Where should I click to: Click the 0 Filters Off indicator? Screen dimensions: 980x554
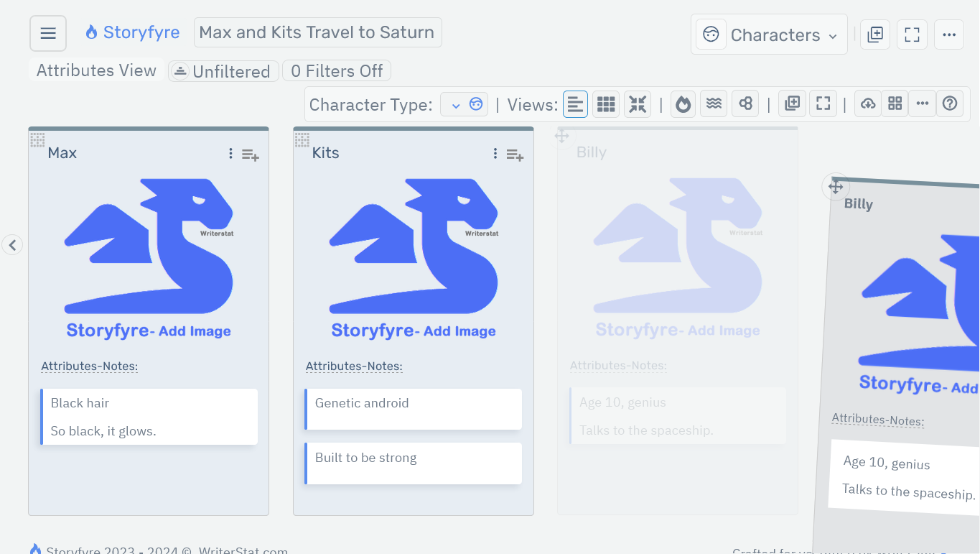pyautogui.click(x=336, y=70)
